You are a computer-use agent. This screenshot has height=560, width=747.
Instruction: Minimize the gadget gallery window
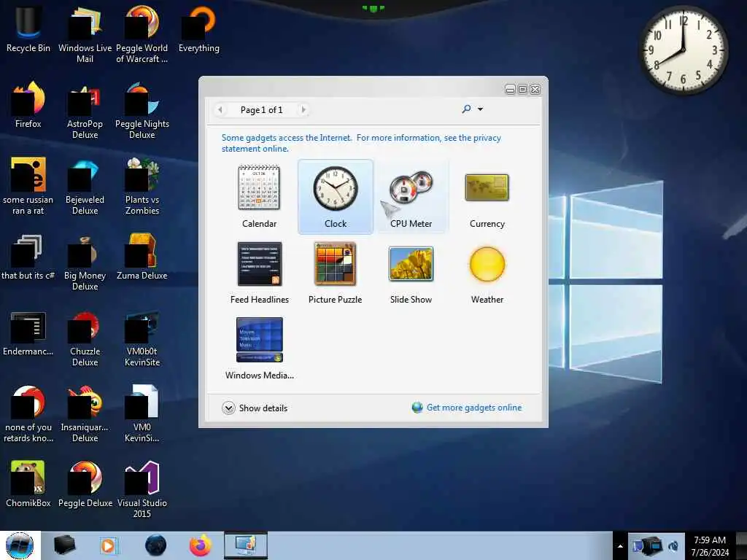pyautogui.click(x=510, y=90)
